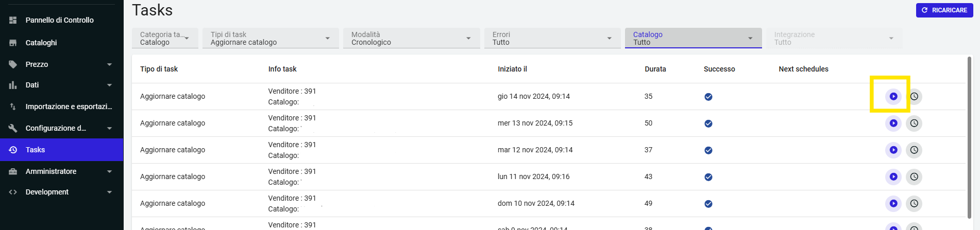This screenshot has height=230, width=980.
Task: Run the task started mer 13 nov 2024
Action: 893,123
